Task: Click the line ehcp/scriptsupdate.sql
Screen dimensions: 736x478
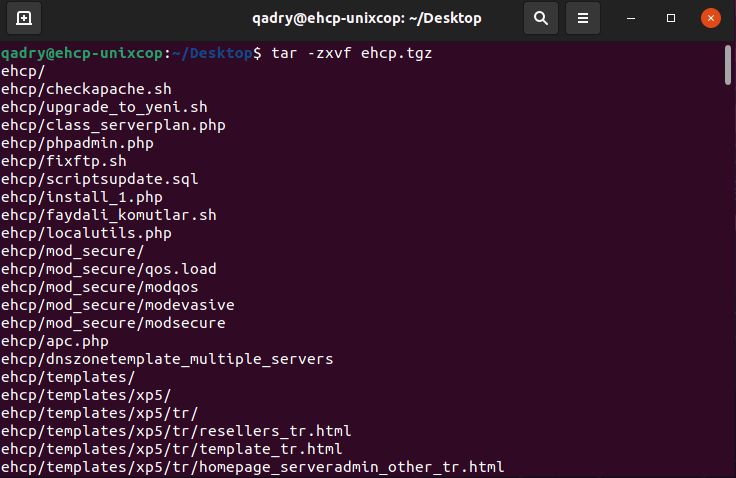Action: pos(100,179)
